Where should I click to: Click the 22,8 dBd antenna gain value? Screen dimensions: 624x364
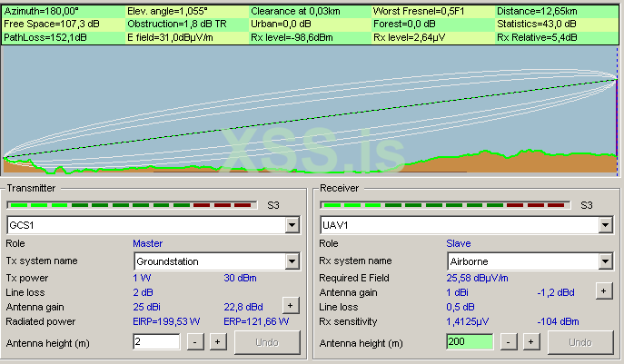[x=243, y=307]
